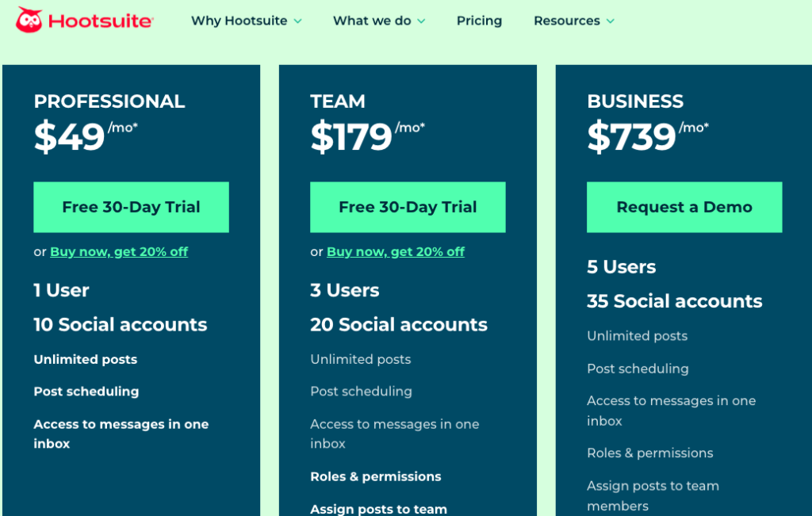Click the PROFESSIONAL plan title
This screenshot has height=516, width=812.
[109, 101]
